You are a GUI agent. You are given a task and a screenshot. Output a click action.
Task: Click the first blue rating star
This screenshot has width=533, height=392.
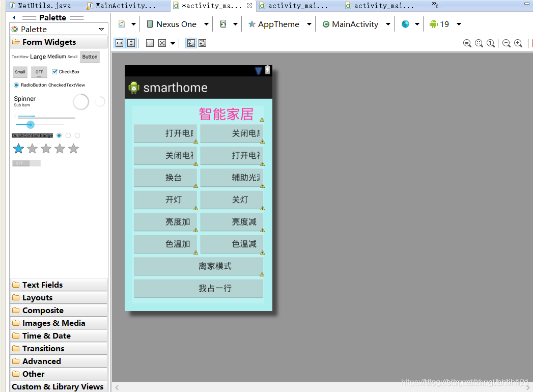(19, 149)
